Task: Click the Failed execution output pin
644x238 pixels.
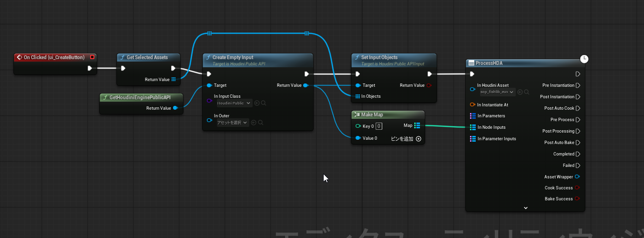Action: coord(578,166)
